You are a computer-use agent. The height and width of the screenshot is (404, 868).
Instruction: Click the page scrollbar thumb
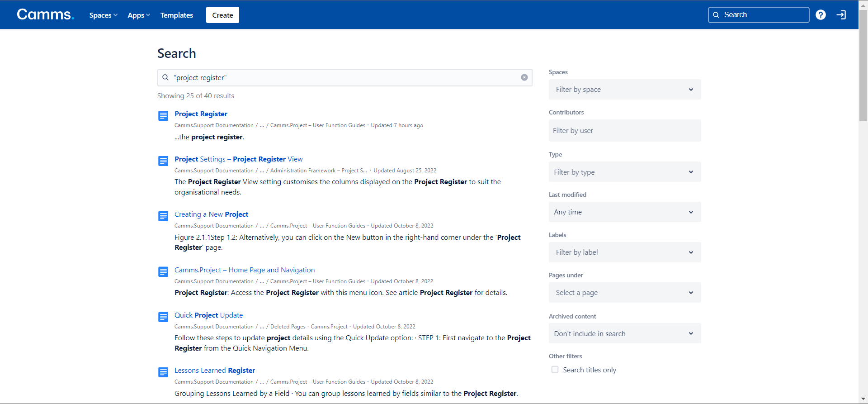863,66
